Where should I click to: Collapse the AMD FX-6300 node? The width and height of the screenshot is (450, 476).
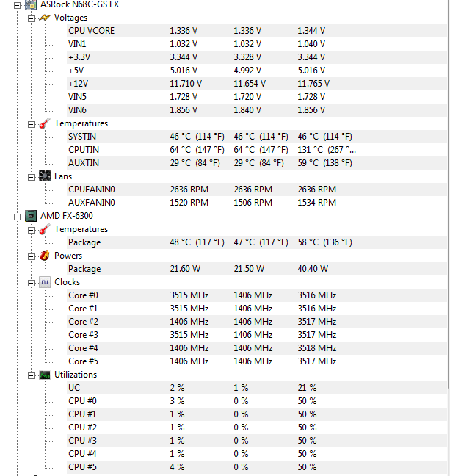[18, 216]
